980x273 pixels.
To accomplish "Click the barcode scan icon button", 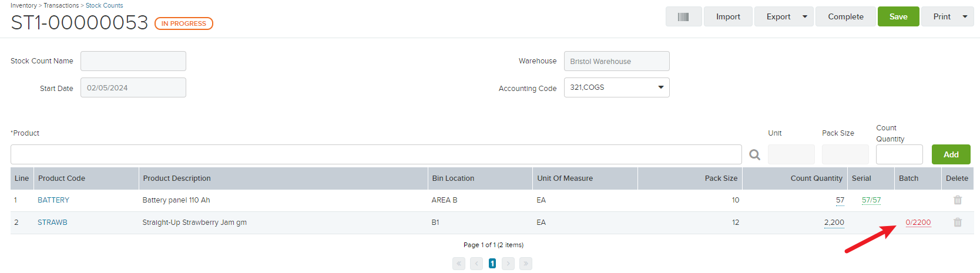I will coord(683,16).
